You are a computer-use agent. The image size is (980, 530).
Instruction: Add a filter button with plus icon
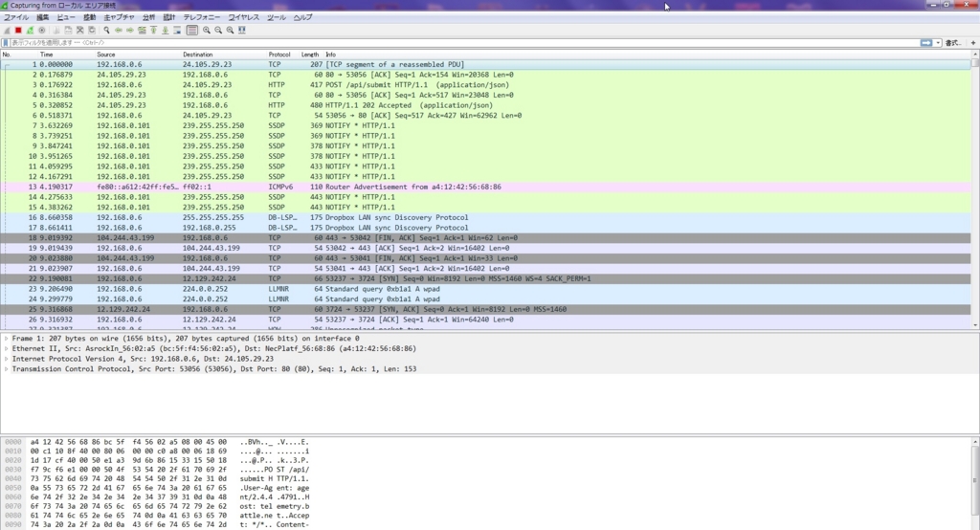pyautogui.click(x=973, y=42)
